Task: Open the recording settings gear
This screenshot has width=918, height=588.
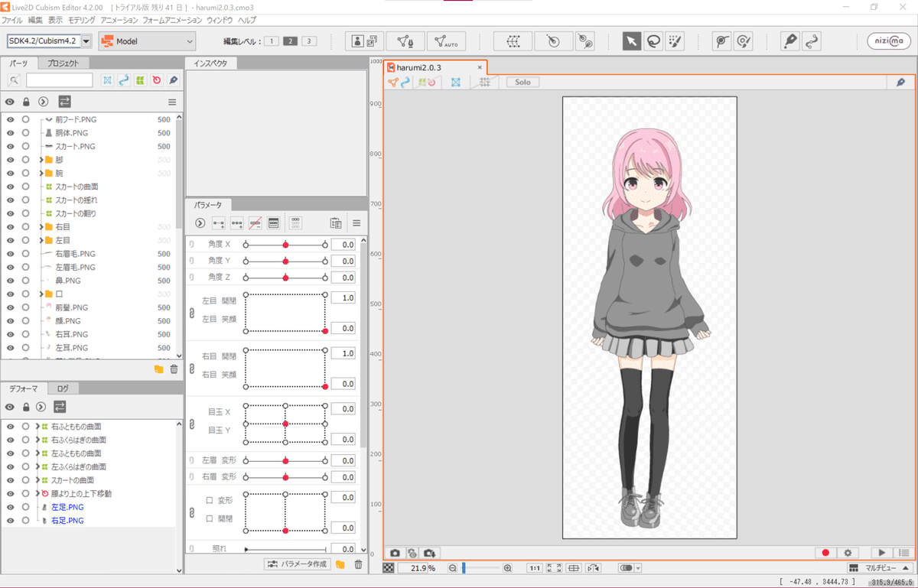Action: click(848, 553)
